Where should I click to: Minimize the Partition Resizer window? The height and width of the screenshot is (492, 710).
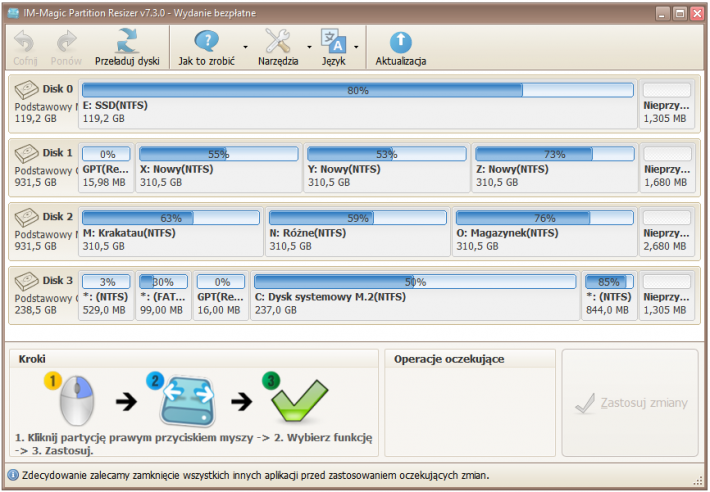click(x=662, y=14)
